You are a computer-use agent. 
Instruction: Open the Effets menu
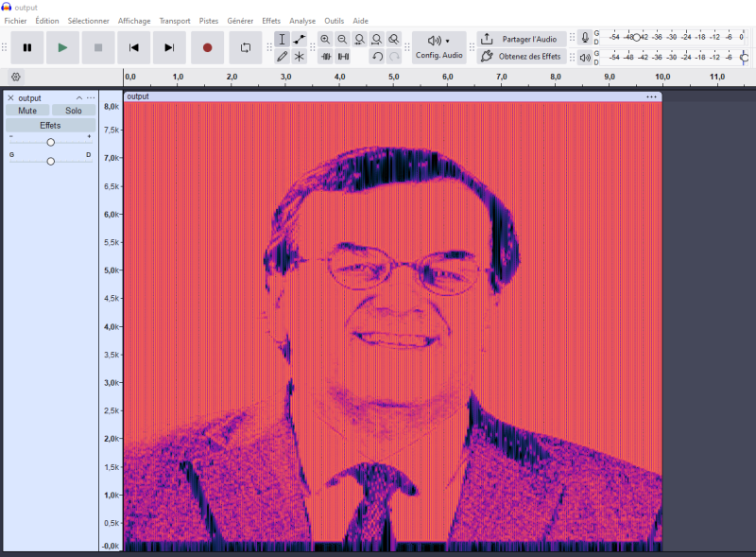tap(271, 20)
